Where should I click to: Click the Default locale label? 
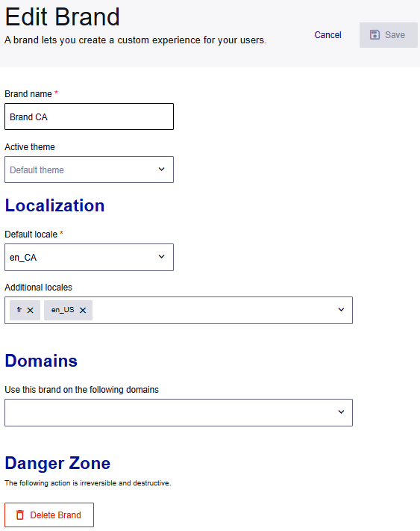pos(31,234)
